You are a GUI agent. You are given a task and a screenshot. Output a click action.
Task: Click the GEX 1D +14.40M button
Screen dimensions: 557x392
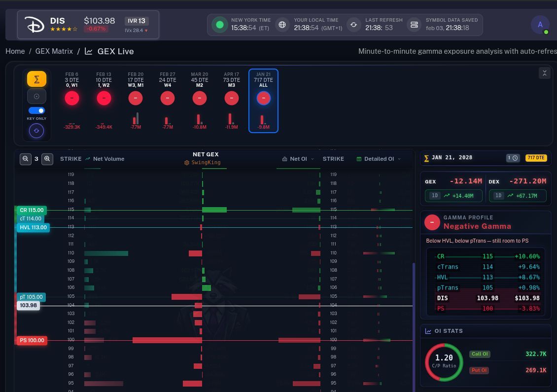[x=453, y=196]
